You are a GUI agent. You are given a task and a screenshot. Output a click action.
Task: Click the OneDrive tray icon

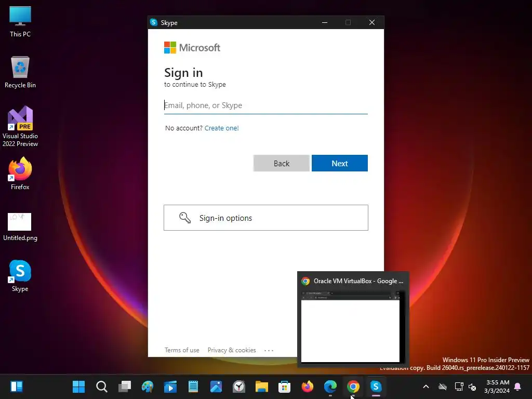[443, 387]
